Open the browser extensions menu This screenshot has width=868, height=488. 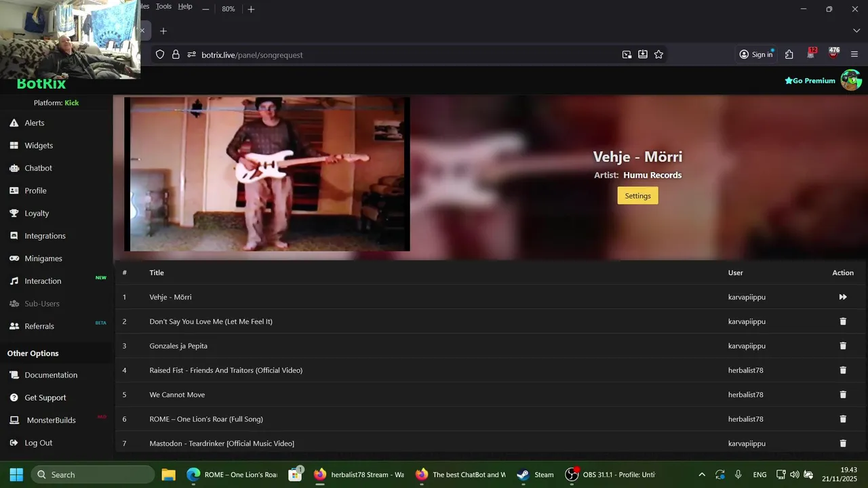tap(789, 54)
